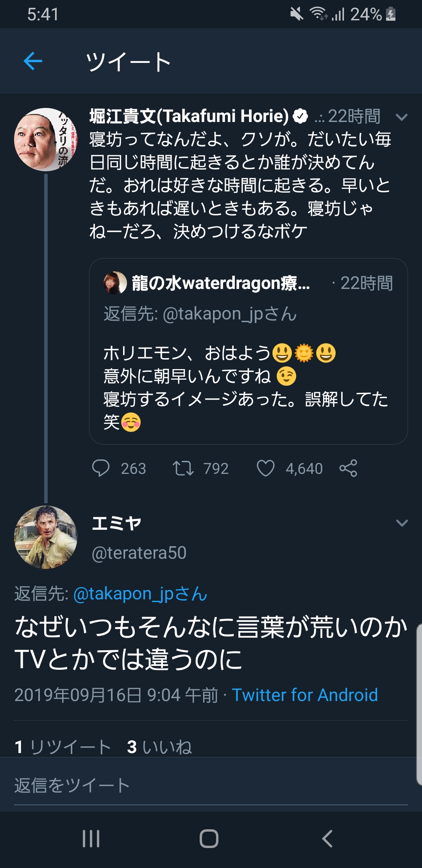Like the tweet with 4,640 hearts
This screenshot has height=868, width=422.
coord(266,468)
